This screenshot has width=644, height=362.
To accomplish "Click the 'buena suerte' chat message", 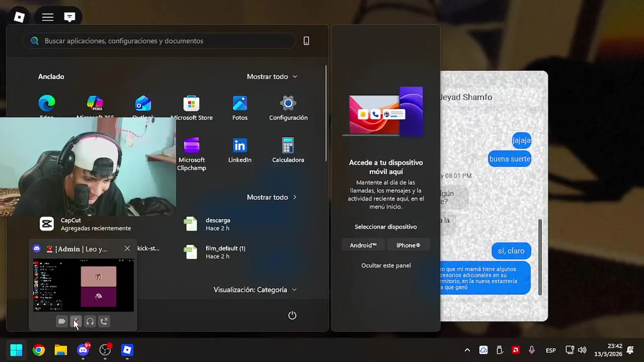I will pyautogui.click(x=510, y=159).
